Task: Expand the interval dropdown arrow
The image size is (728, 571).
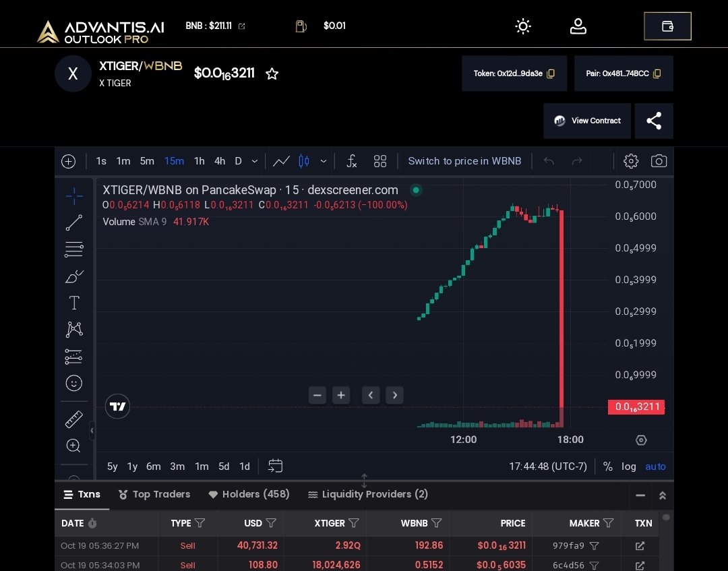Action: pos(254,161)
